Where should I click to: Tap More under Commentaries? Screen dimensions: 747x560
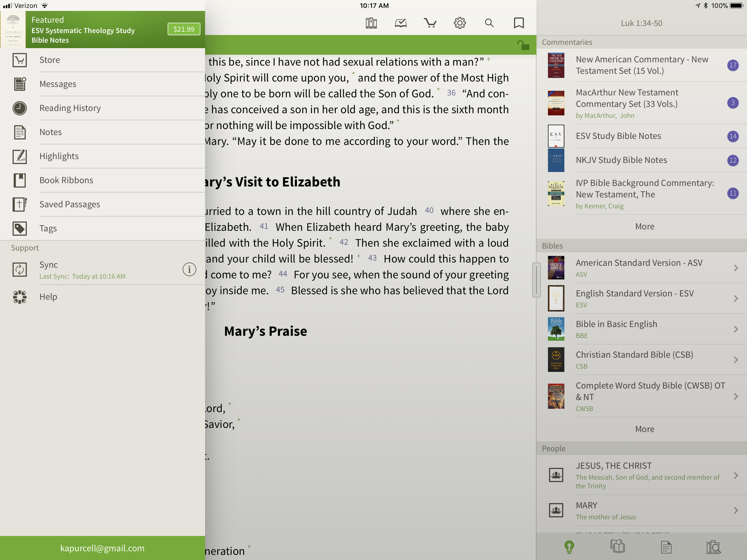tap(644, 226)
